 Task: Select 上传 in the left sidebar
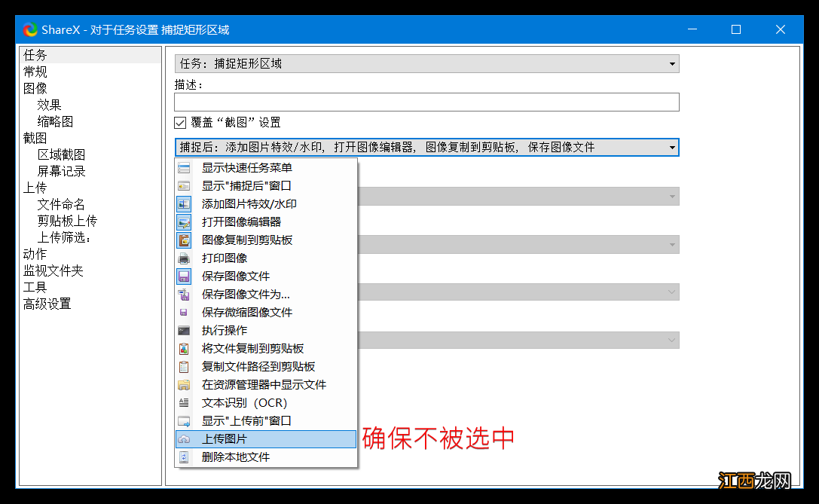tap(35, 188)
